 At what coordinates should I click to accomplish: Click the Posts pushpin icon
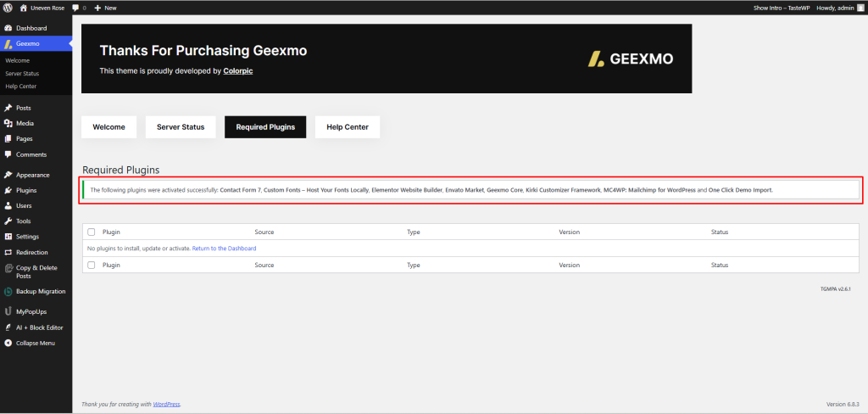point(8,108)
